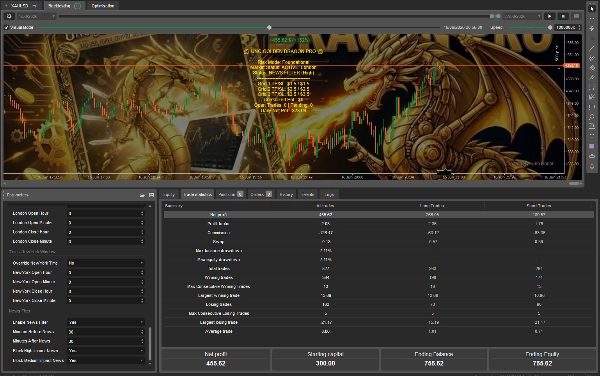Open the Trade Statistics tab
600x376 pixels.
point(197,195)
